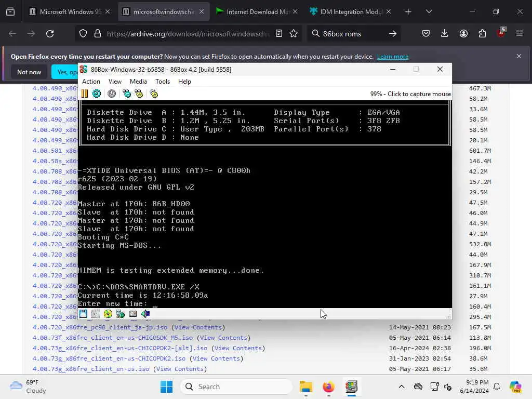The height and width of the screenshot is (399, 532).
Task: Toggle reader view in address bar
Action: coord(279,34)
